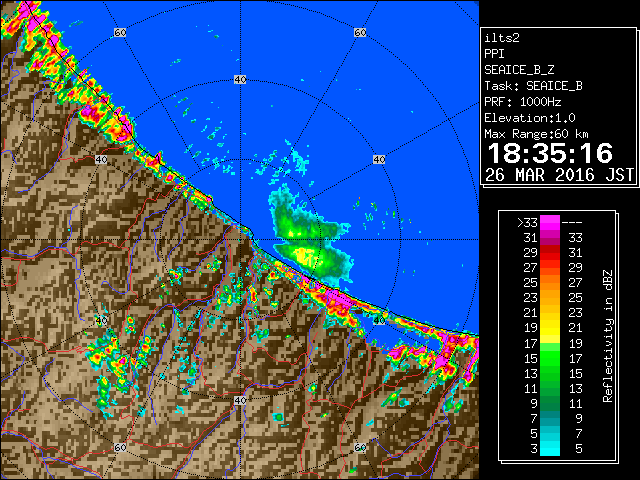The image size is (640, 480).
Task: Pick the purple 31 dBZ color band
Action: pyautogui.click(x=550, y=238)
